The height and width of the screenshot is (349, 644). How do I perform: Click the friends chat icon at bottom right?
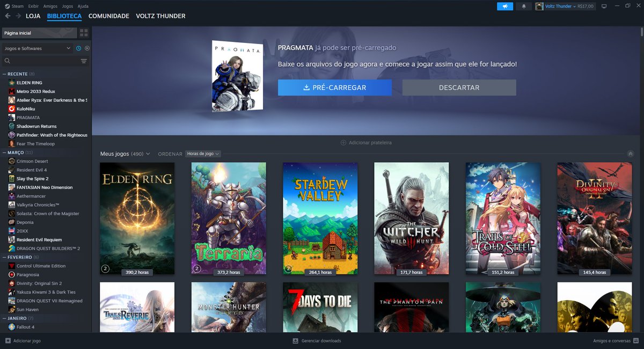pos(636,341)
